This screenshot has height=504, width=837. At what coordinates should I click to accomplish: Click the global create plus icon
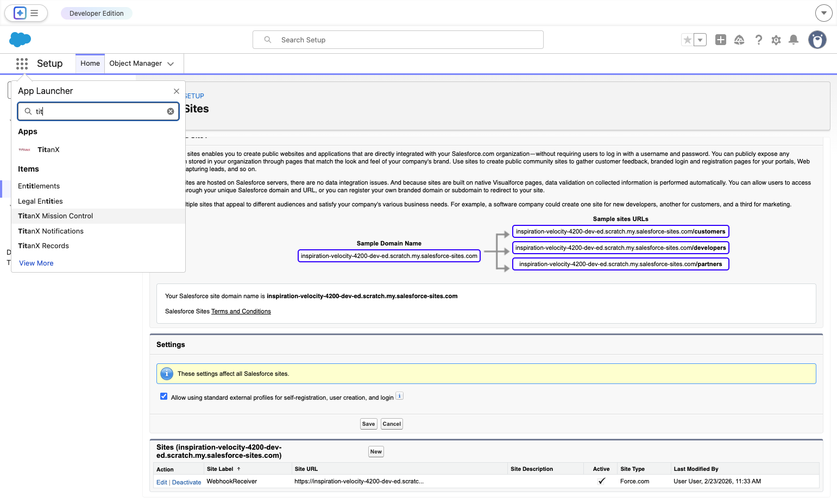point(721,40)
